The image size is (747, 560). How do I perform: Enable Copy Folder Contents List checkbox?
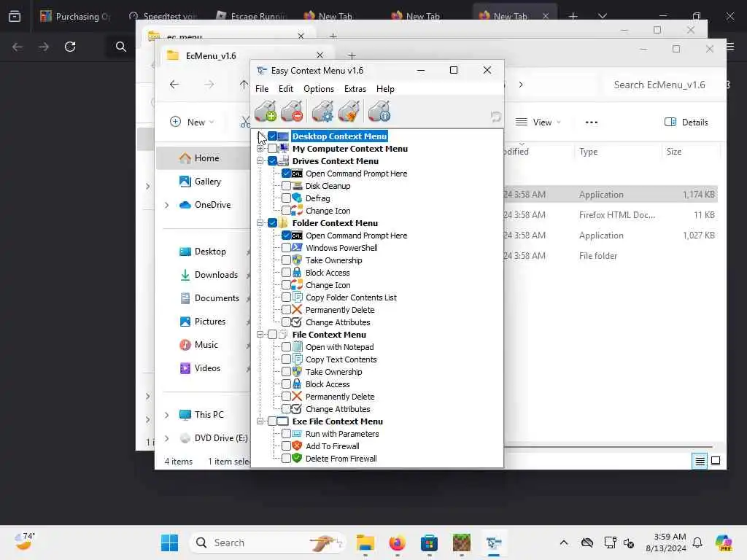click(x=286, y=297)
